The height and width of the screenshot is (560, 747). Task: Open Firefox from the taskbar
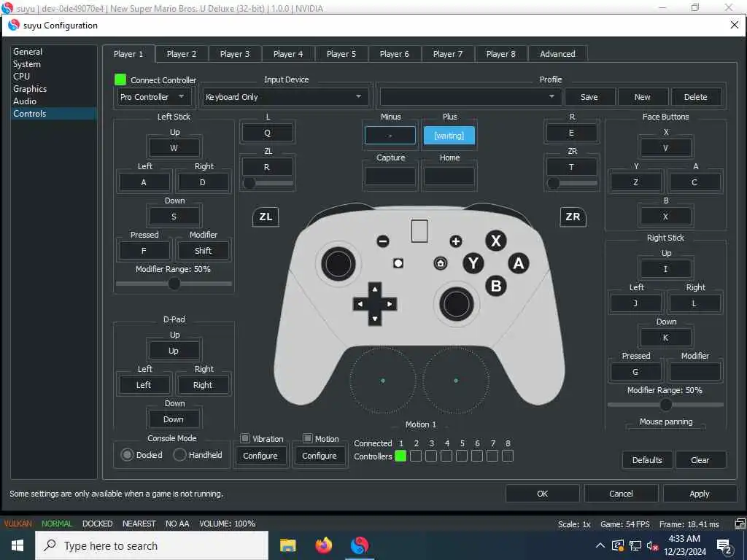coord(323,545)
